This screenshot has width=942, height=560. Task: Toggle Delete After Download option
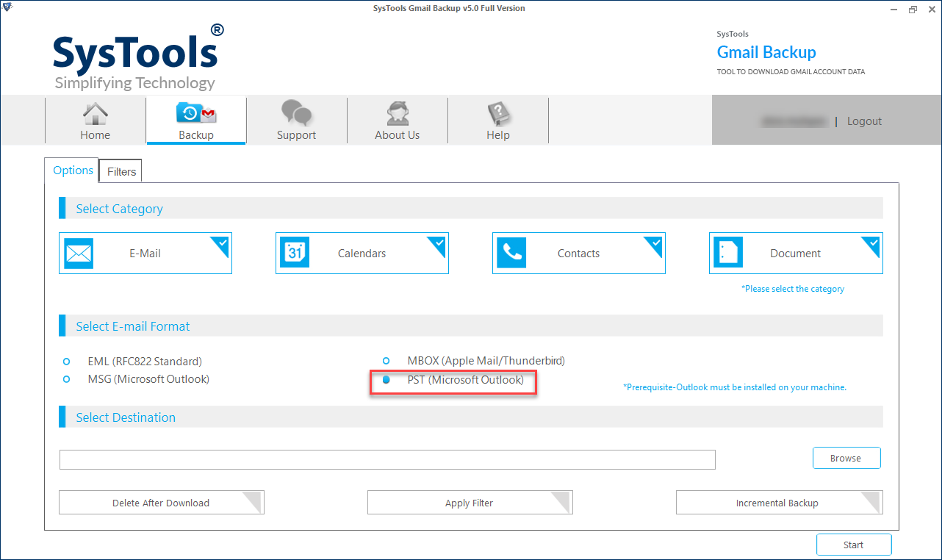162,503
